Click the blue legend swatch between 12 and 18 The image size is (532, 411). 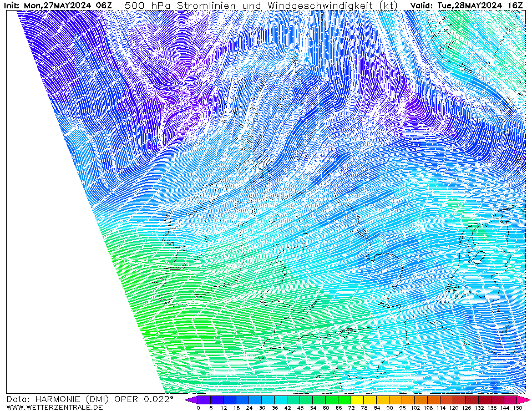(230, 400)
